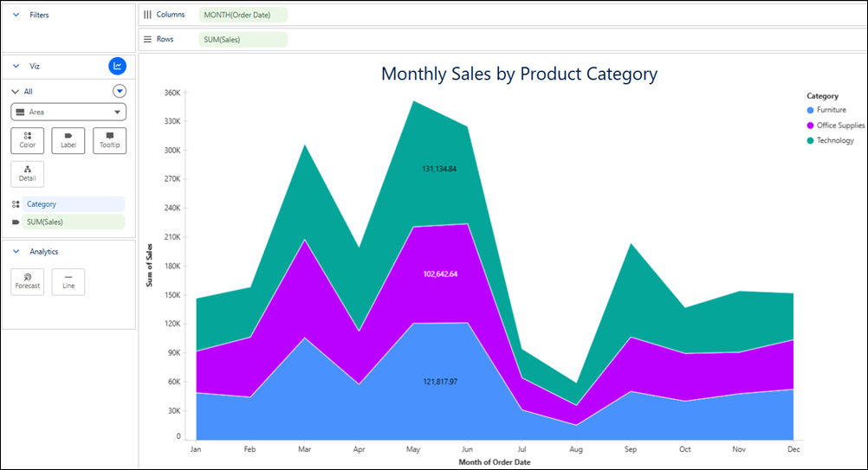Click the Aug axis label
The height and width of the screenshot is (470, 868).
coord(576,449)
